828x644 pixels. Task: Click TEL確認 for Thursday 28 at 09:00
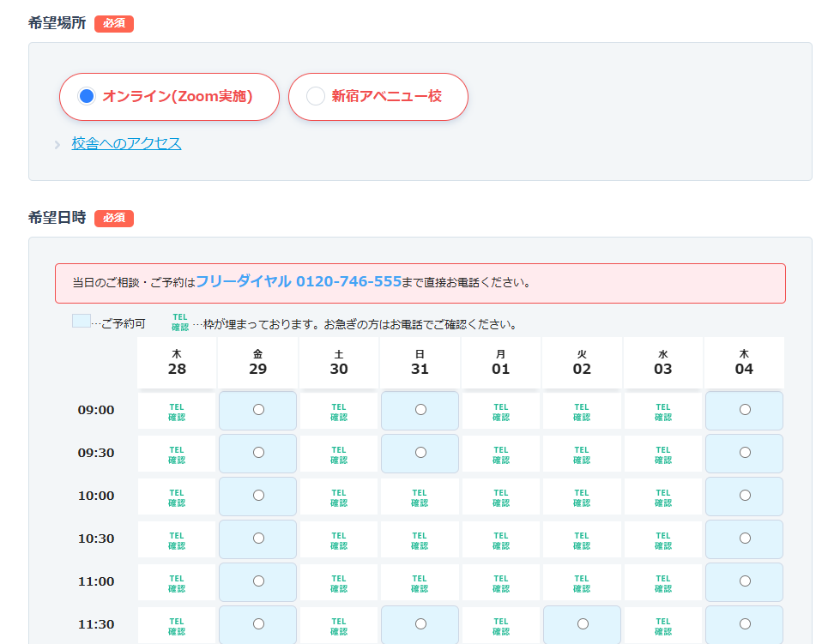point(177,410)
